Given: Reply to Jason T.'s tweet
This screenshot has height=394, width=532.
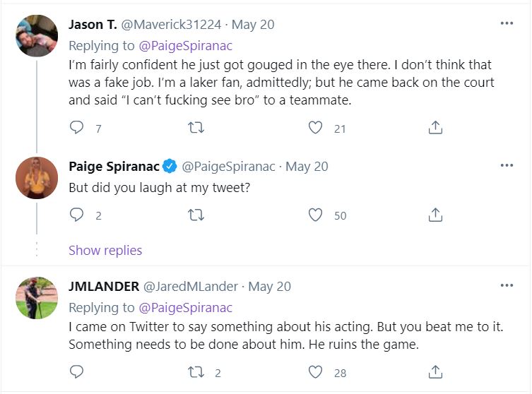Looking at the screenshot, I should (77, 128).
